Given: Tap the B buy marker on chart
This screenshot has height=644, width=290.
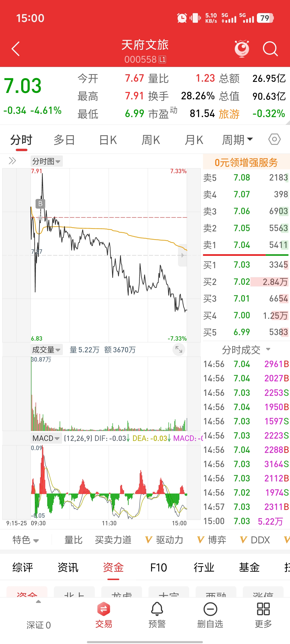Looking at the screenshot, I should tap(40, 204).
